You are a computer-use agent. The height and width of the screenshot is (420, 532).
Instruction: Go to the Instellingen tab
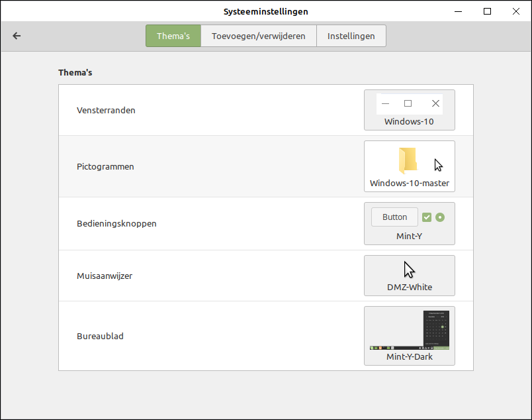tap(351, 36)
